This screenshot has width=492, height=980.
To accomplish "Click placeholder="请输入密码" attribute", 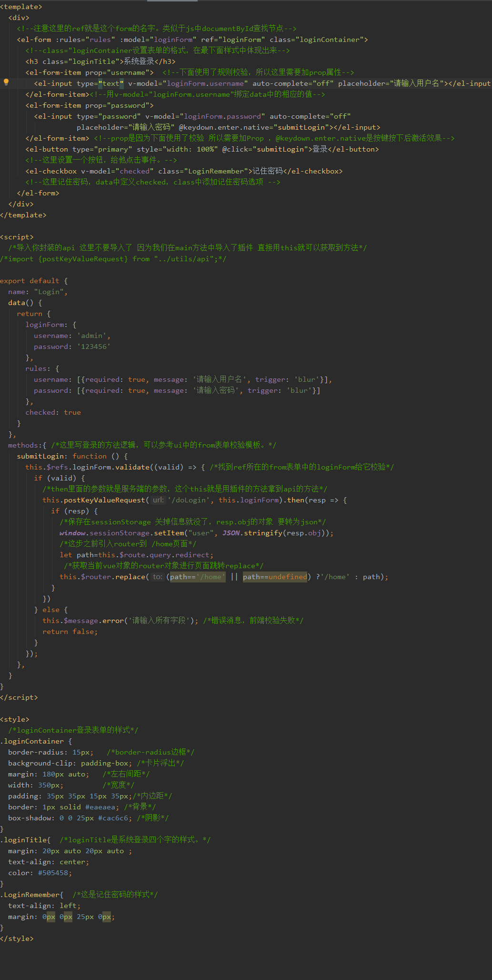I will [x=125, y=127].
